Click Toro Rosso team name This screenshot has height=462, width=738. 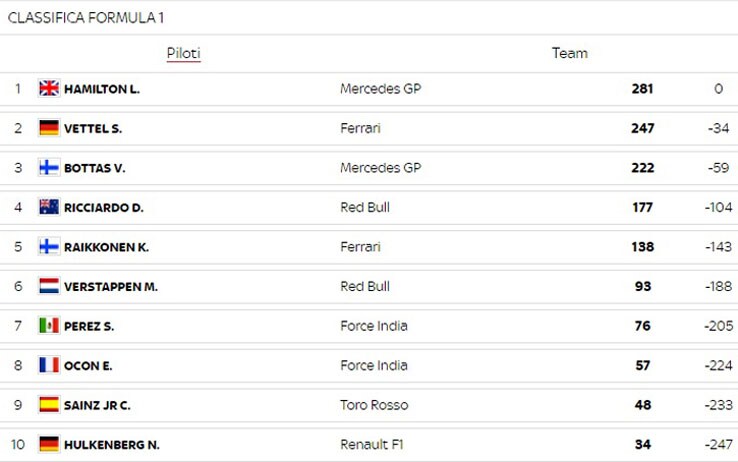374,405
